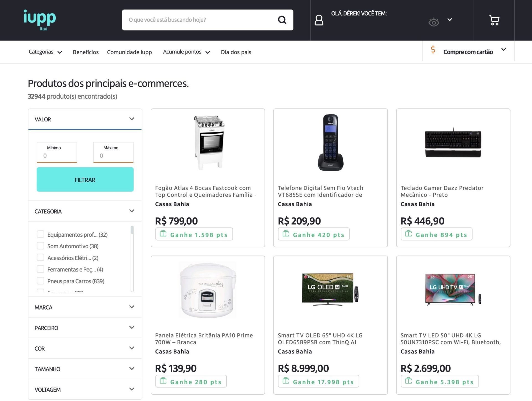
Task: Expand Compre com cartão dropdown arrow
Action: coord(503,49)
